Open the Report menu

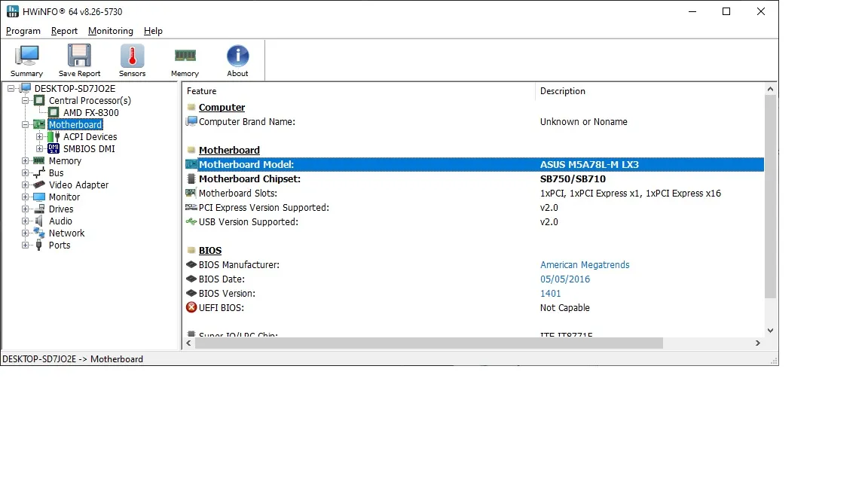coord(64,31)
